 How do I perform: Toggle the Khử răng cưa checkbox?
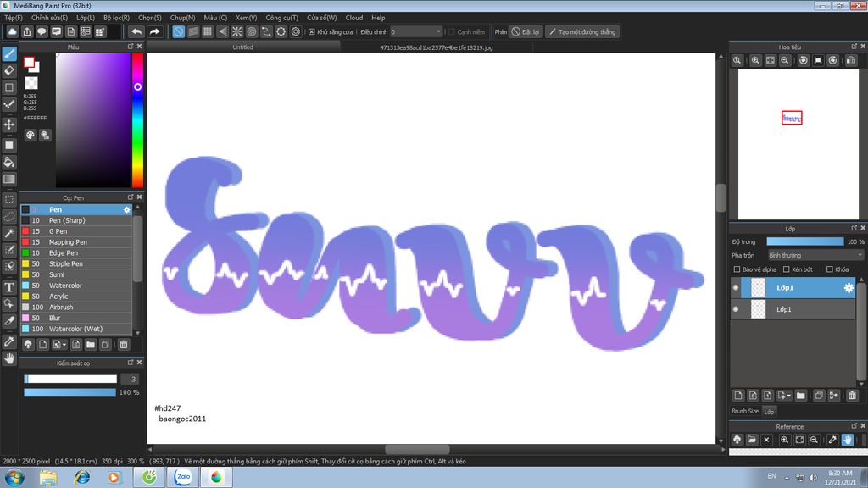312,31
